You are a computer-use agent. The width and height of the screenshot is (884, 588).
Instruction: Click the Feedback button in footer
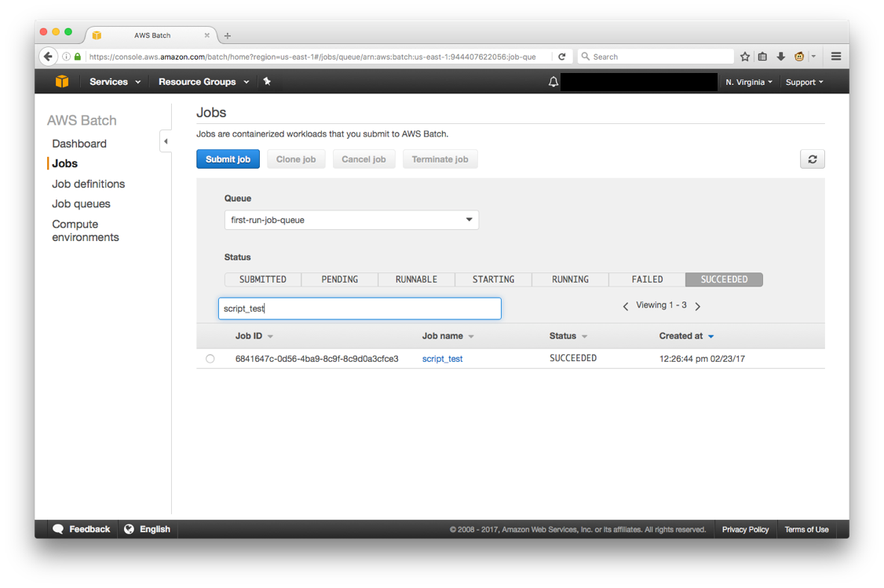pos(82,529)
